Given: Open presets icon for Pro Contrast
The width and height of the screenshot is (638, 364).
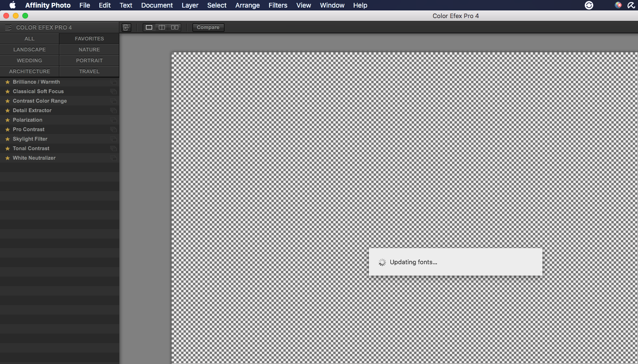Looking at the screenshot, I should point(114,130).
